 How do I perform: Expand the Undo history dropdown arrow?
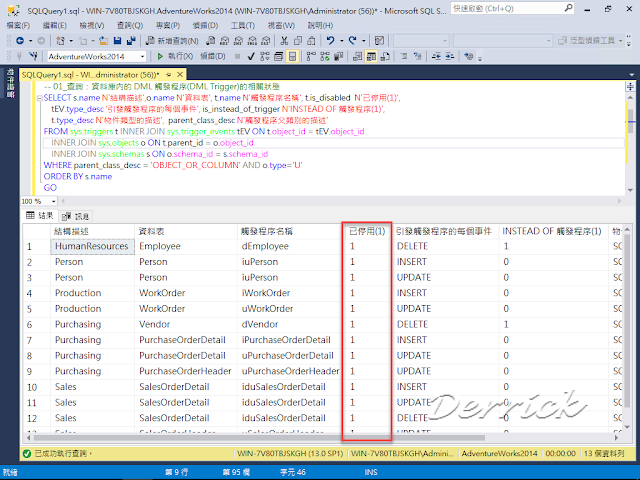341,41
